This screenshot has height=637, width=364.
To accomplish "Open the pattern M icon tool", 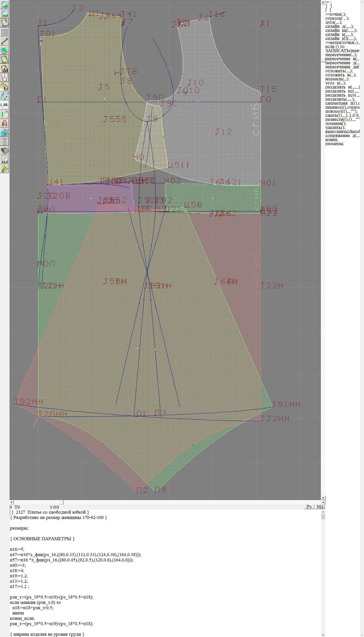I will tap(5, 69).
